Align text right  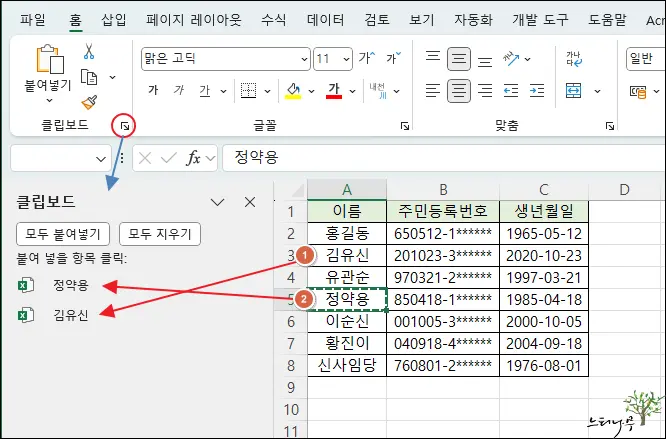(x=485, y=90)
